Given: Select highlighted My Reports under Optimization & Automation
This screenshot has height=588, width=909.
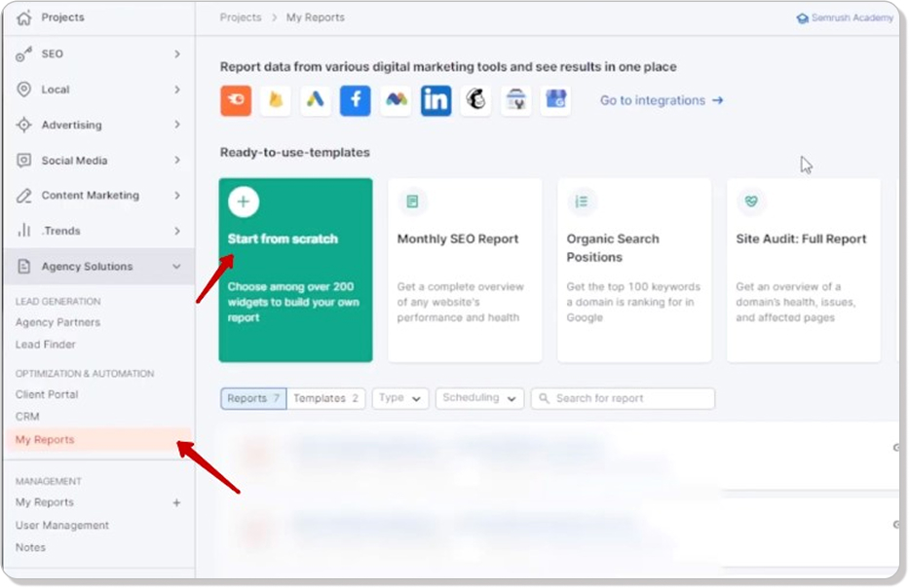Looking at the screenshot, I should click(98, 440).
